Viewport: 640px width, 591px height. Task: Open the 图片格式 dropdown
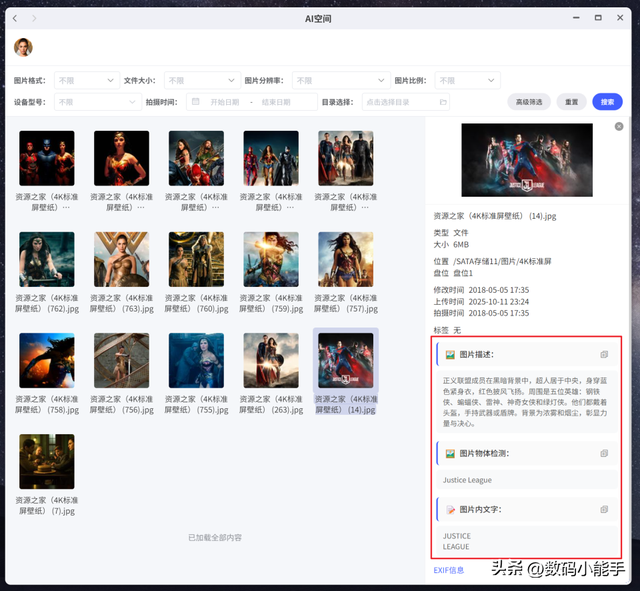pyautogui.click(x=87, y=80)
